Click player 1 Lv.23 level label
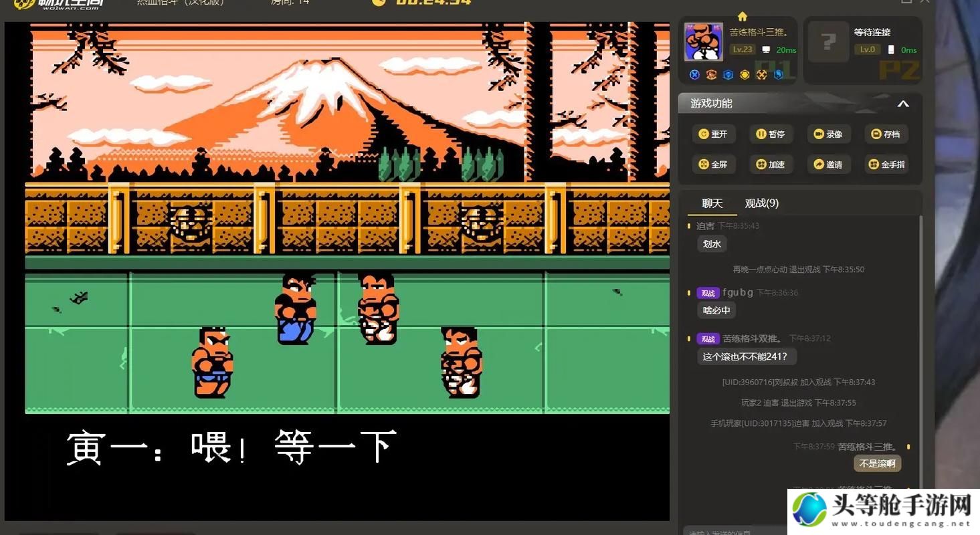This screenshot has height=535, width=980. tap(743, 49)
